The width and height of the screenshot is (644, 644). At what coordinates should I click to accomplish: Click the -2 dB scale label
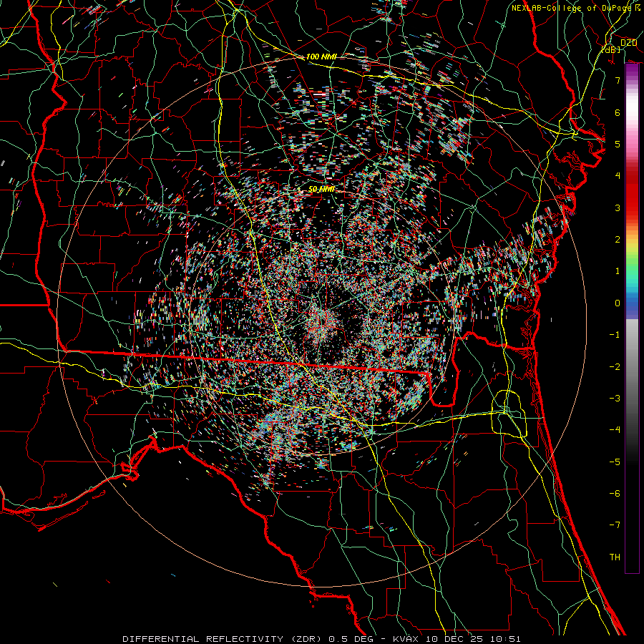615,367
